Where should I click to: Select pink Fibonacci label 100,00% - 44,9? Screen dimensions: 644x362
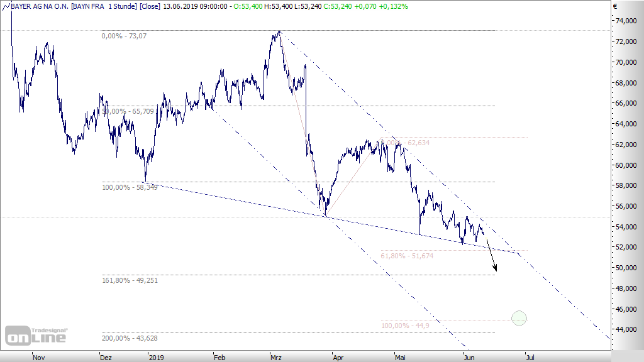point(406,326)
